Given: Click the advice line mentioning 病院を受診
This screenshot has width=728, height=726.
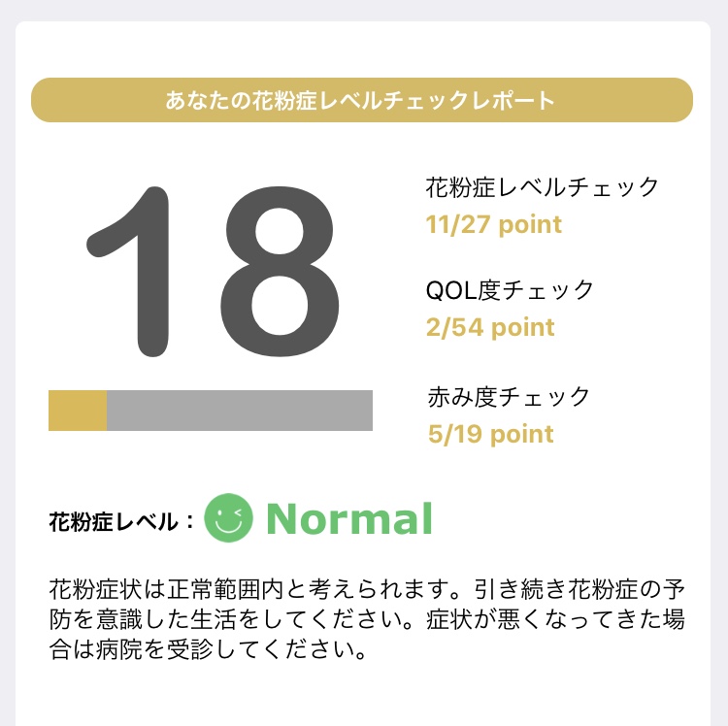Looking at the screenshot, I should click(x=208, y=649).
